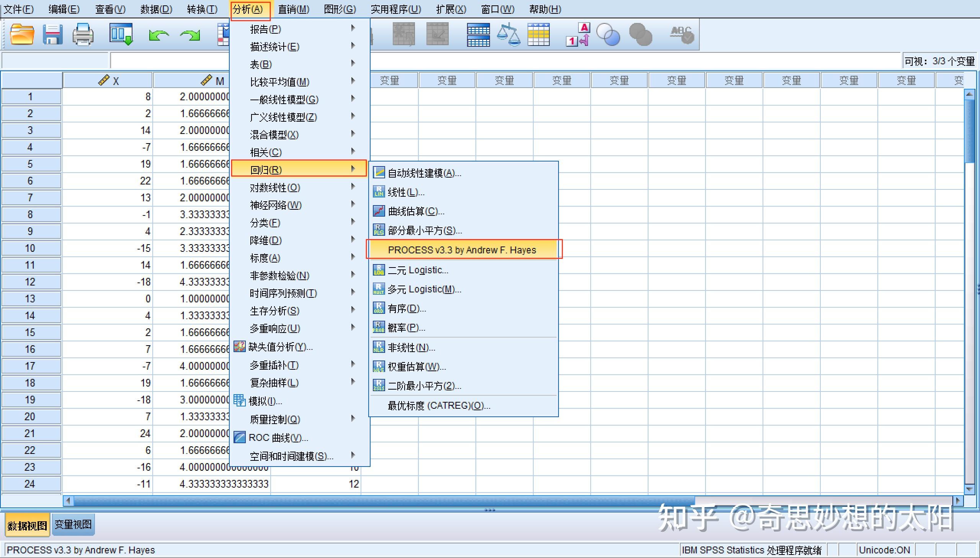Open the 图形 menu

tap(339, 9)
